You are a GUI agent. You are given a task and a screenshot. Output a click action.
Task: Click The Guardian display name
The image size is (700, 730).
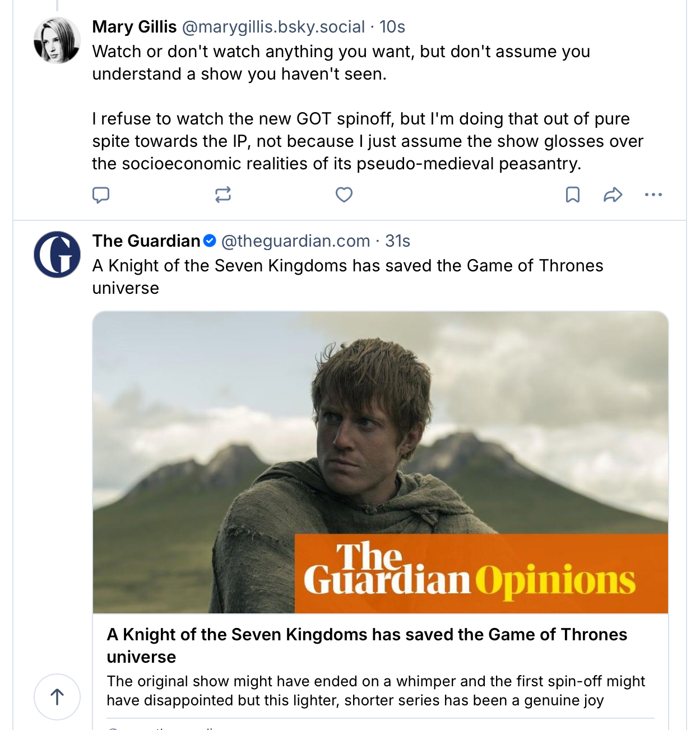[146, 241]
